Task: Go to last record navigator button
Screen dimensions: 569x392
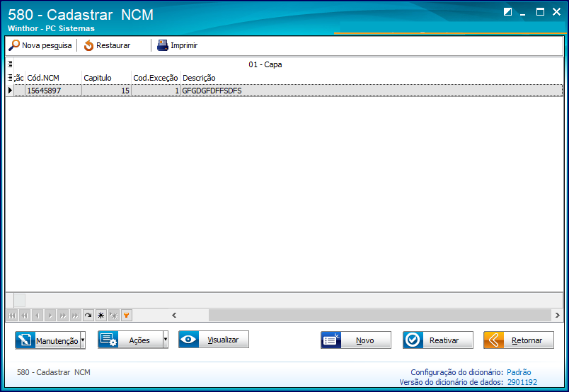Action: [76, 316]
